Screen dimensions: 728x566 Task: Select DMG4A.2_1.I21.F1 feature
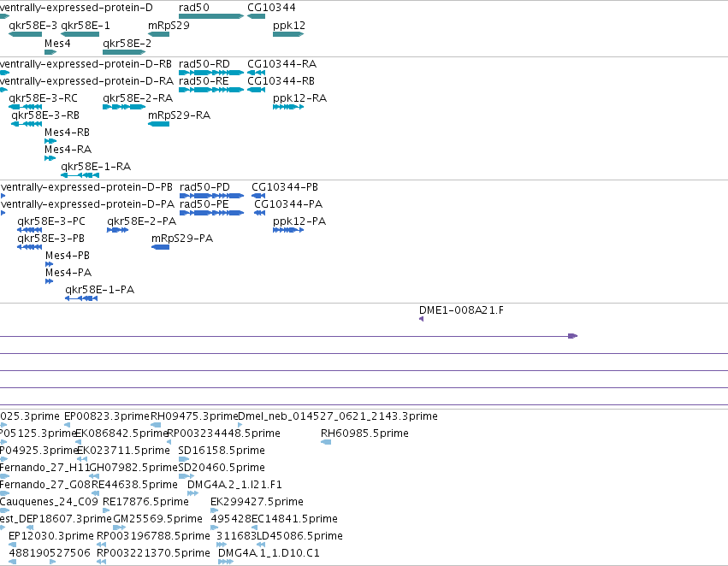(x=192, y=493)
